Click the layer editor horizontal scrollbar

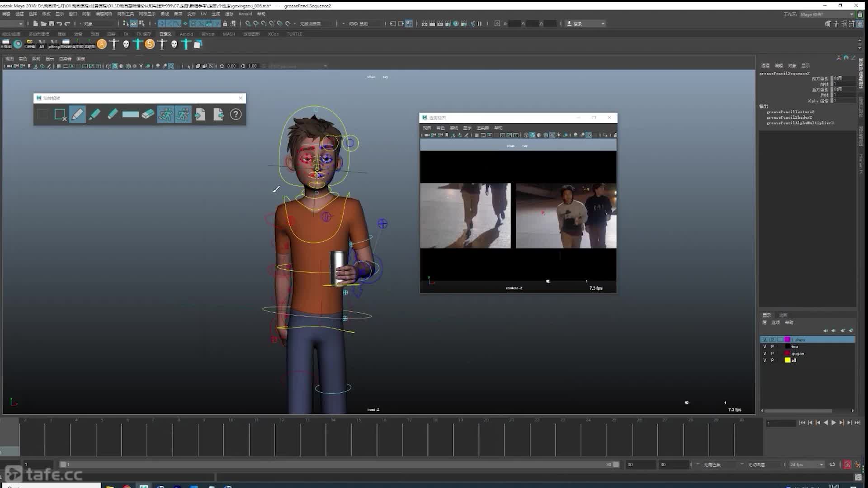tap(797, 411)
